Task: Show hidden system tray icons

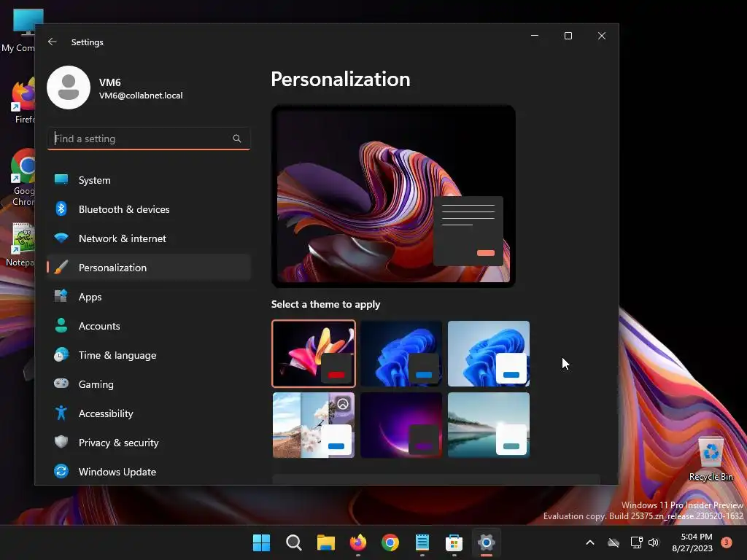Action: coord(589,542)
